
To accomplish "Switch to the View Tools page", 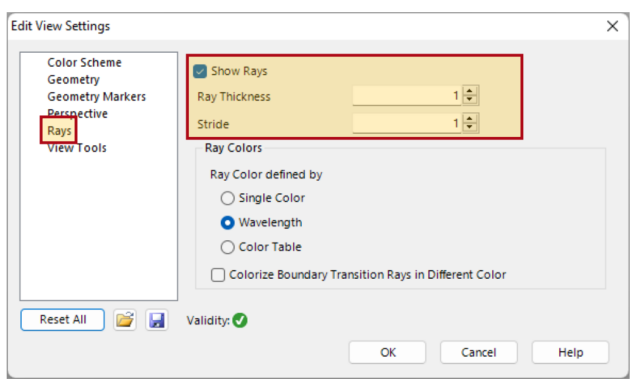I will click(x=77, y=148).
